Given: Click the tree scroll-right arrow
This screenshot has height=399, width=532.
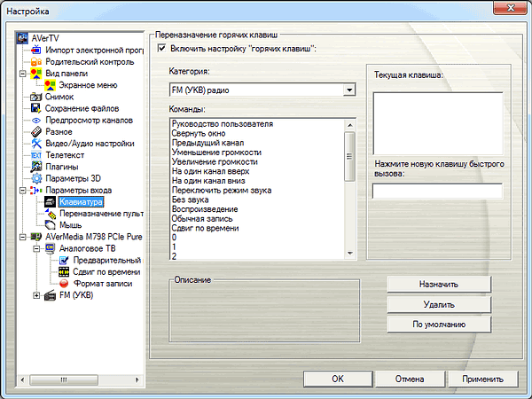Looking at the screenshot, I should coord(137,379).
